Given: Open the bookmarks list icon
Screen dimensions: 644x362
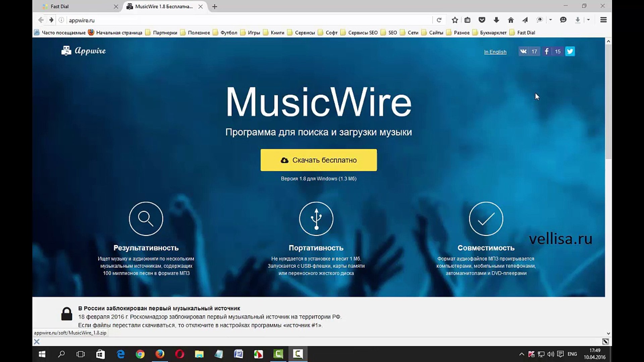Looking at the screenshot, I should (x=467, y=20).
